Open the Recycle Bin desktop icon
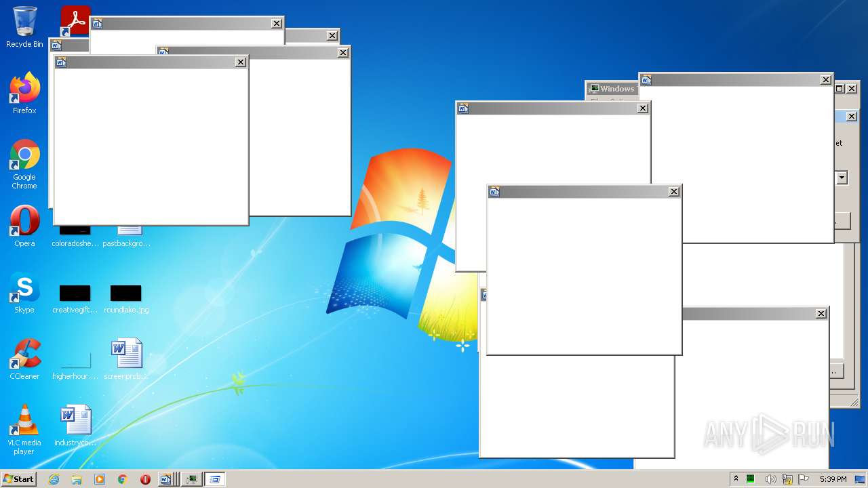Image resolution: width=868 pixels, height=488 pixels. (24, 27)
